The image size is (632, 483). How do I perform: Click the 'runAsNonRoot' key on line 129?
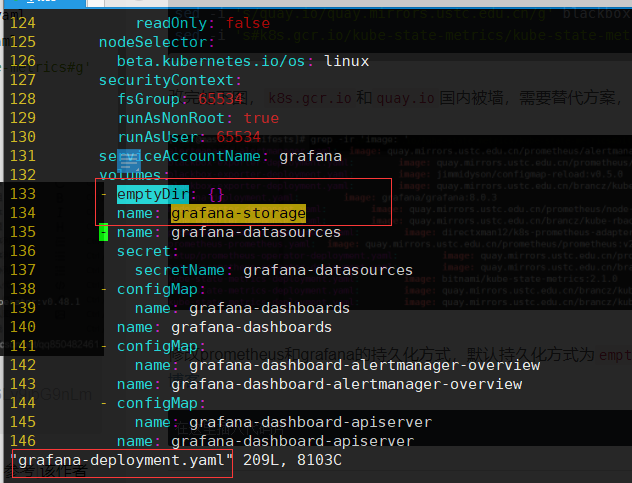tap(171, 118)
